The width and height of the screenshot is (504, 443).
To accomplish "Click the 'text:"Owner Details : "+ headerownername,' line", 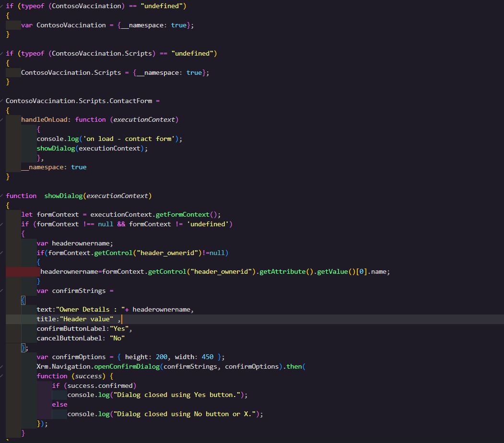I will pos(115,310).
